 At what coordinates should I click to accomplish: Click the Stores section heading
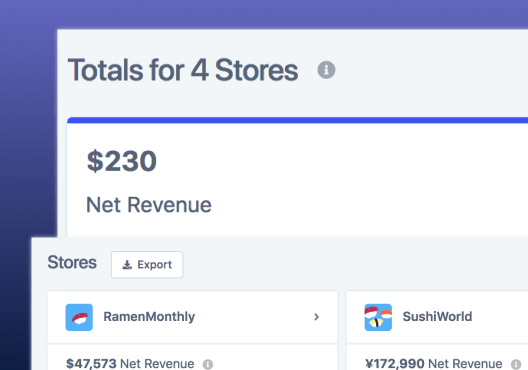click(x=72, y=262)
